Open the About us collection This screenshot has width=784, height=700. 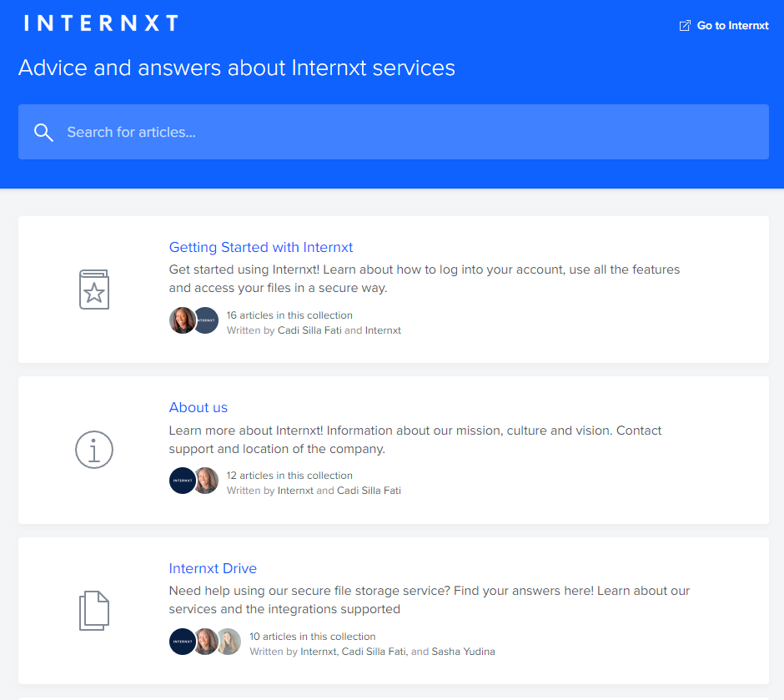[198, 407]
